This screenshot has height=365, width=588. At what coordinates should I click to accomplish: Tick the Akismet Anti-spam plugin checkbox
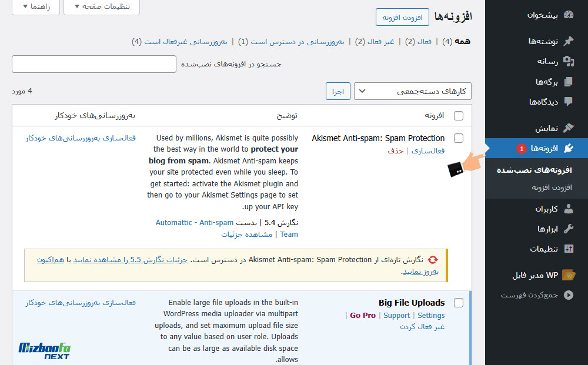459,138
